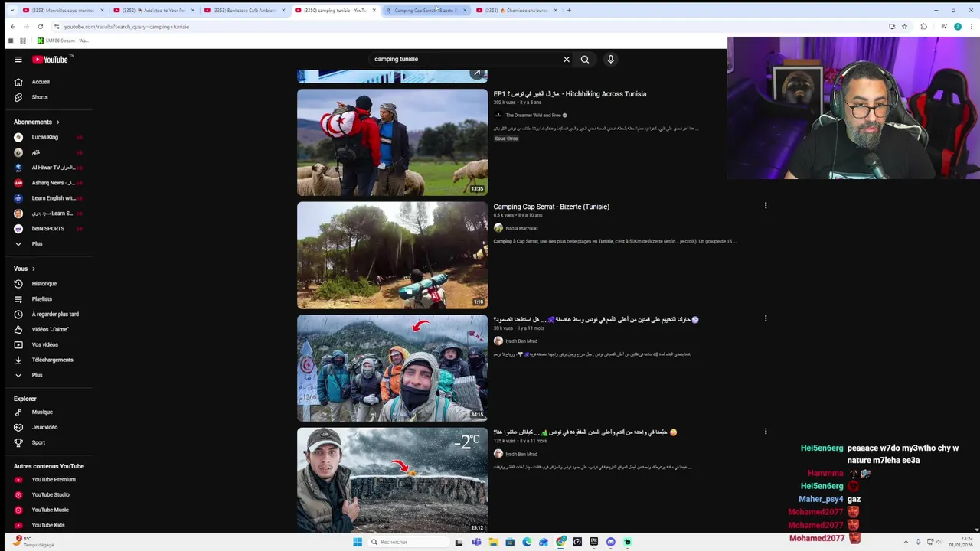Open Al Hiwar TV subscription channel
The width and height of the screenshot is (980, 551).
tap(47, 168)
